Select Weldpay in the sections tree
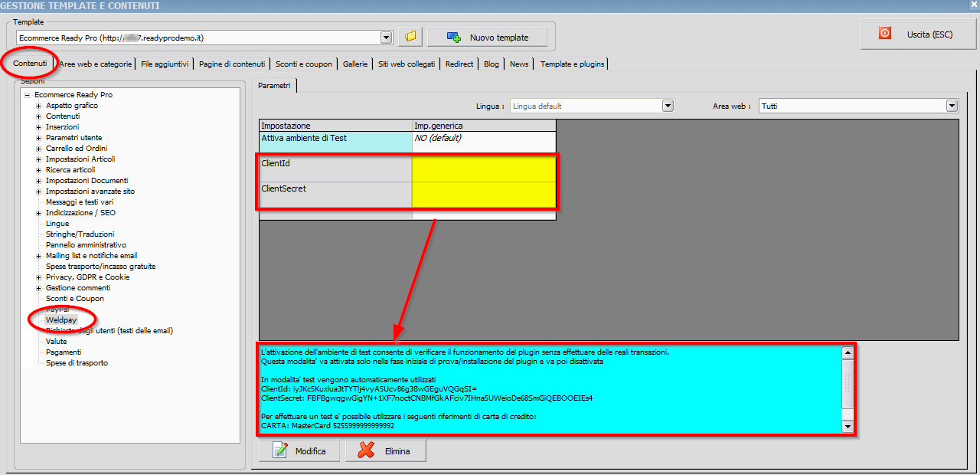The image size is (980, 475). 61,319
